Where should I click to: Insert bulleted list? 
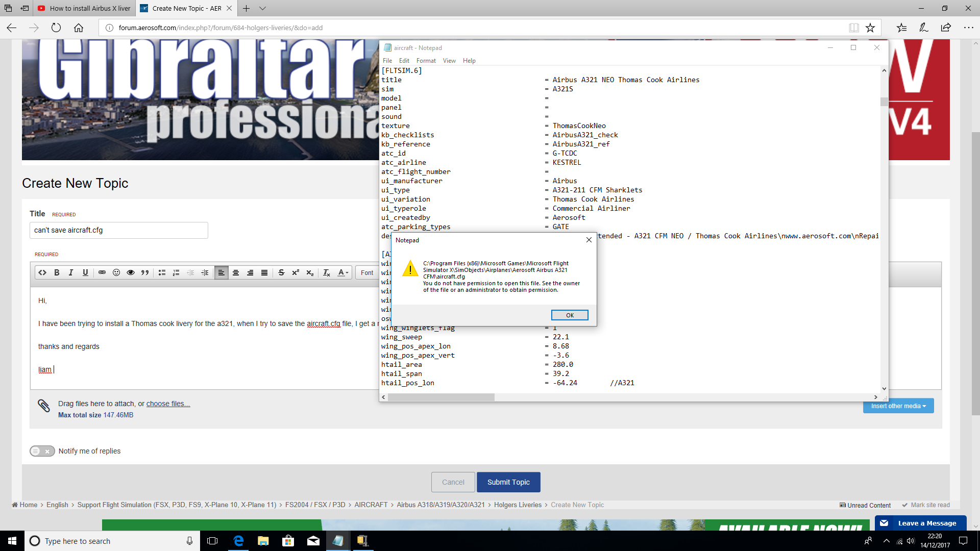pyautogui.click(x=162, y=273)
